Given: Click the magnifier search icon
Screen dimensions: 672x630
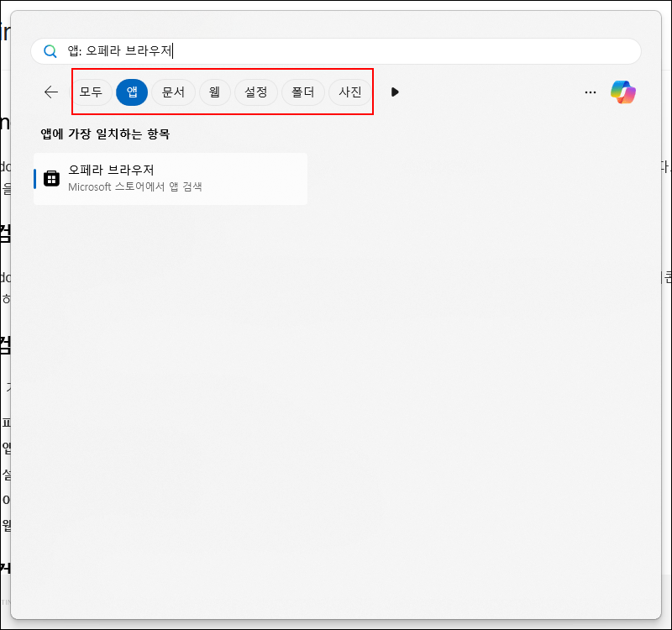Looking at the screenshot, I should [50, 51].
